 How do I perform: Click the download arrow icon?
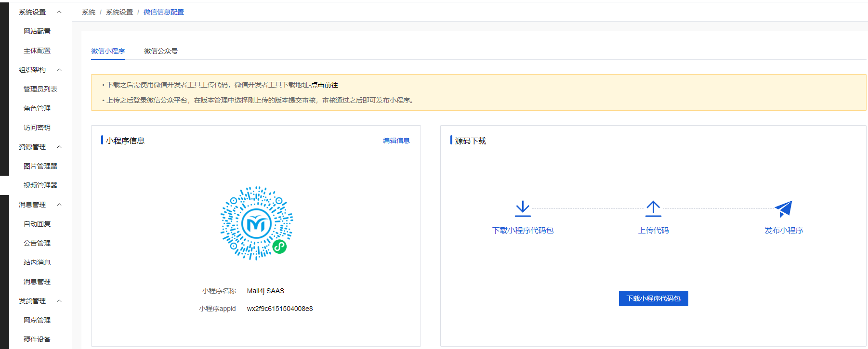(523, 209)
